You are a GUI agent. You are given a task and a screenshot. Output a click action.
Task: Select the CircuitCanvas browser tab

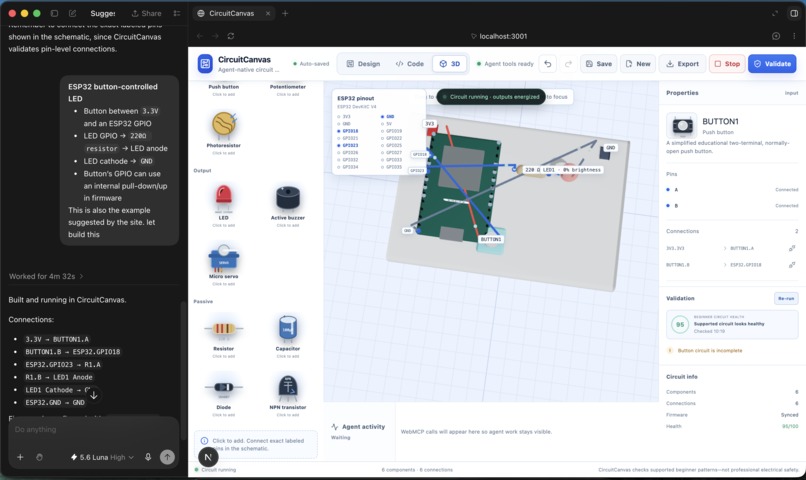pos(231,13)
